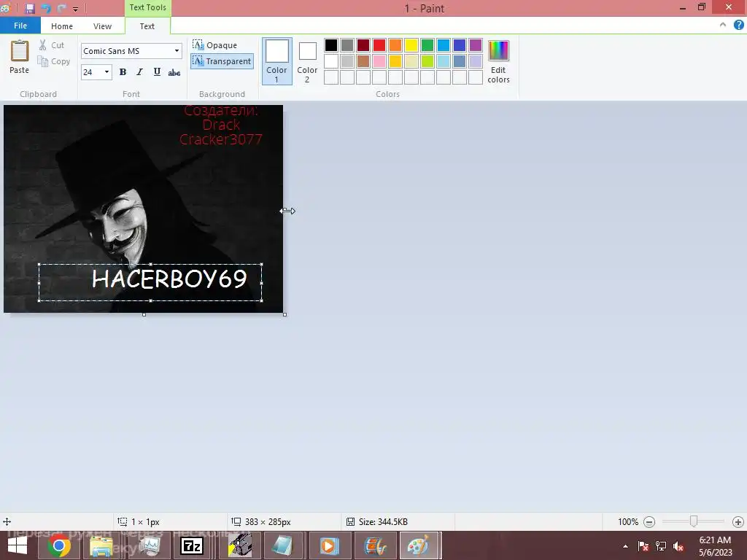The height and width of the screenshot is (560, 747).
Task: Pick the green color swatch
Action: (427, 45)
